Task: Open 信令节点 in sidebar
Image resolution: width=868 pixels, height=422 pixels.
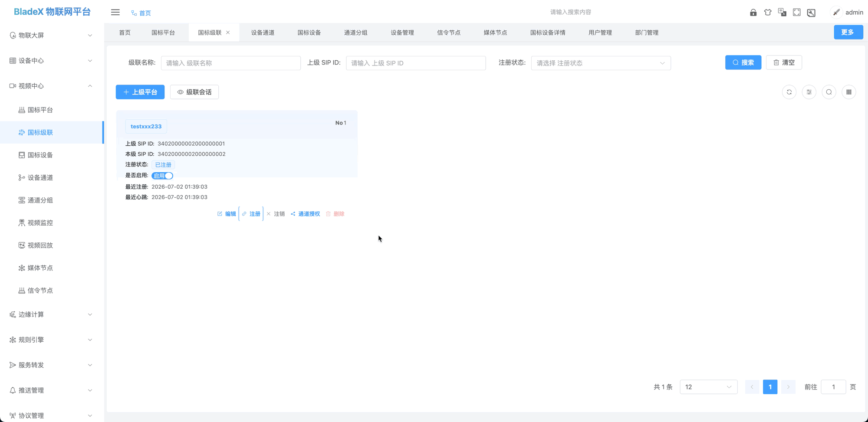Action: (x=52, y=290)
